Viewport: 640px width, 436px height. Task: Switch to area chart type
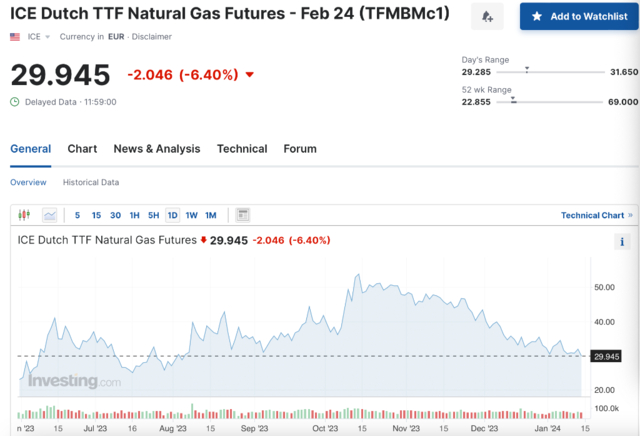49,215
